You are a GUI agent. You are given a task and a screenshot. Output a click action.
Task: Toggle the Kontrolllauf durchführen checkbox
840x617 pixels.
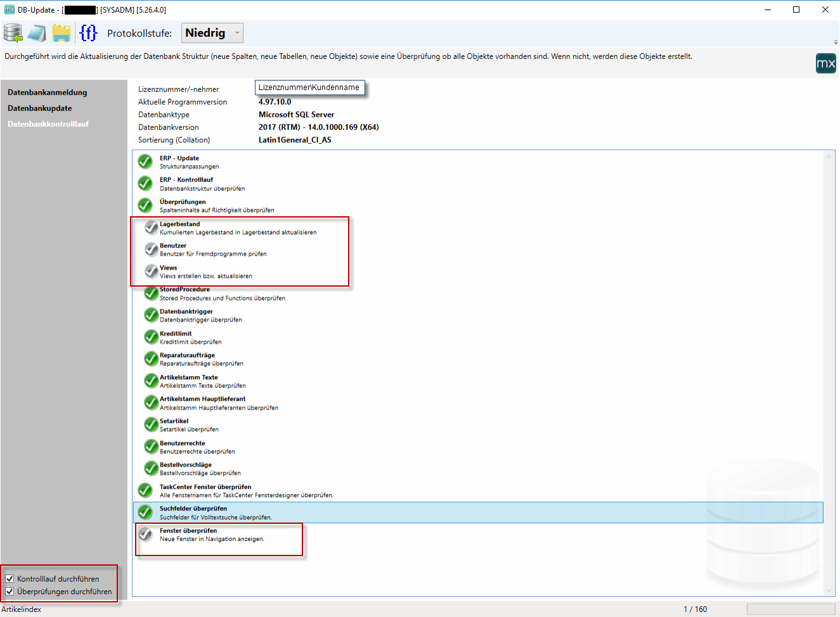(x=10, y=578)
